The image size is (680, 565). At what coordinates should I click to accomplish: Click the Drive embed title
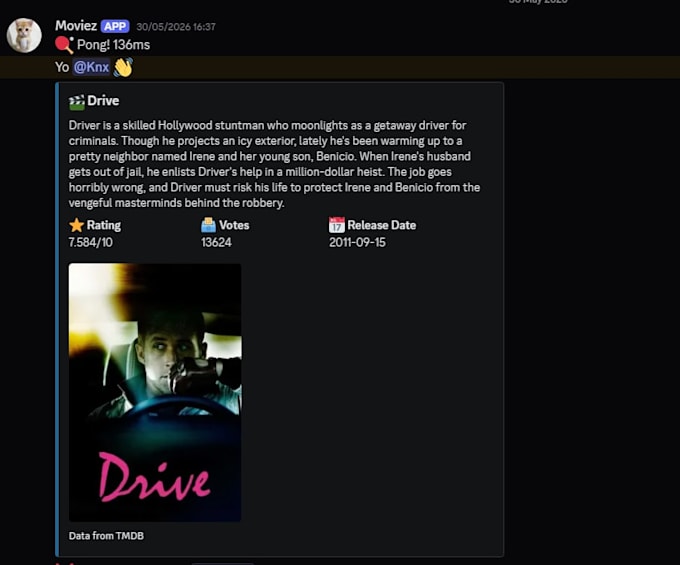tap(103, 101)
